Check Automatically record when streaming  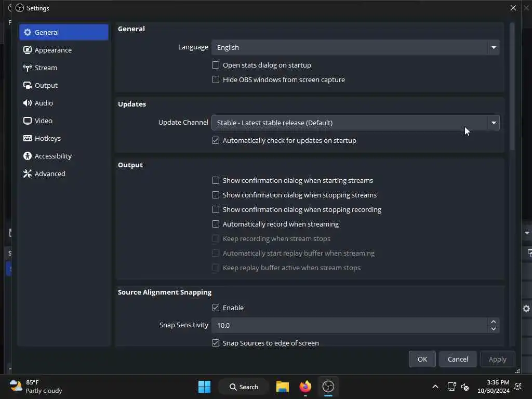click(216, 224)
